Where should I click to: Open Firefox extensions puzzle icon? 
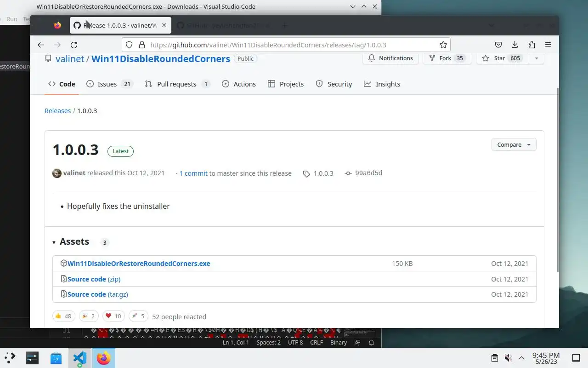tap(531, 45)
